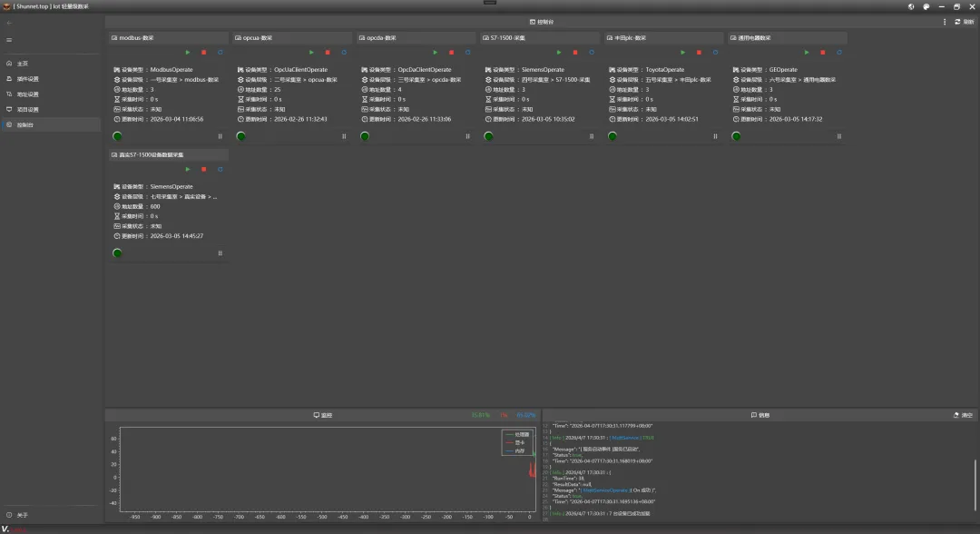Open the three-dot more options menu

tap(945, 22)
